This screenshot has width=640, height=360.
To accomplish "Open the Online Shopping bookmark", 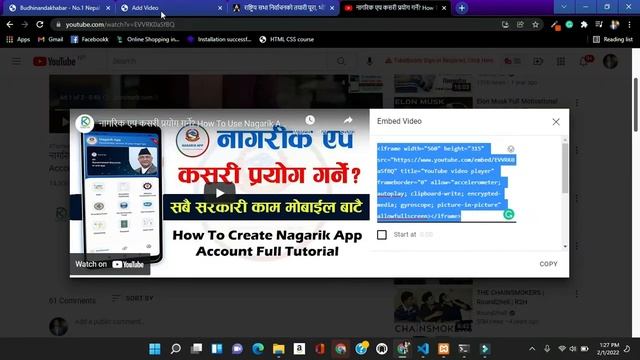I will pyautogui.click(x=148, y=39).
